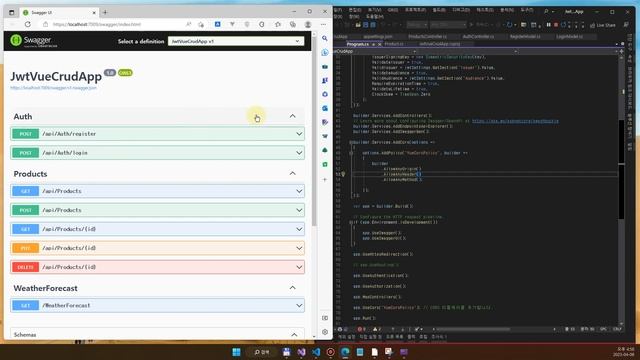The width and height of the screenshot is (640, 360).
Task: Switch to Program.cs tab in Visual Studio
Action: pyautogui.click(x=358, y=44)
